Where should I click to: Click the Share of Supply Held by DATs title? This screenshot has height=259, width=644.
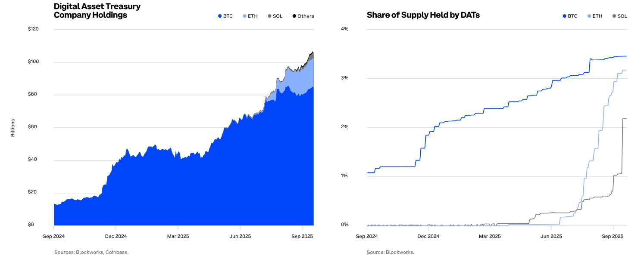click(423, 15)
